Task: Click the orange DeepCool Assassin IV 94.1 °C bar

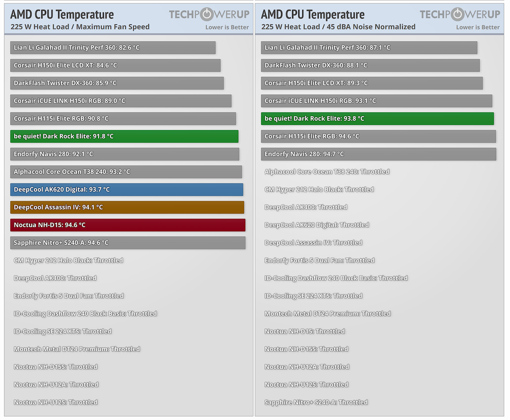Action: click(x=127, y=208)
